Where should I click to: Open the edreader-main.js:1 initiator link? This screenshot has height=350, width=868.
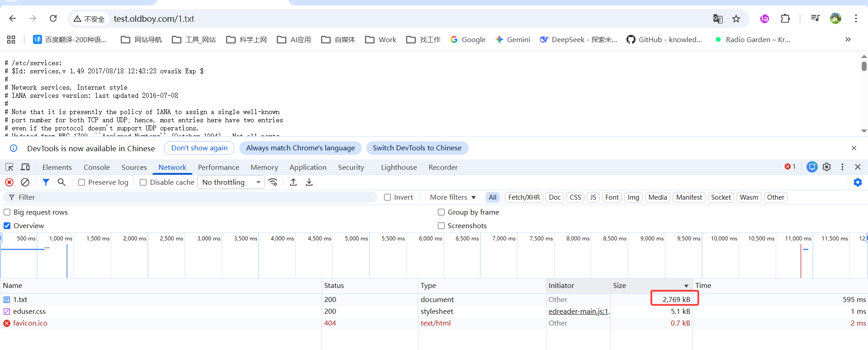coord(579,312)
